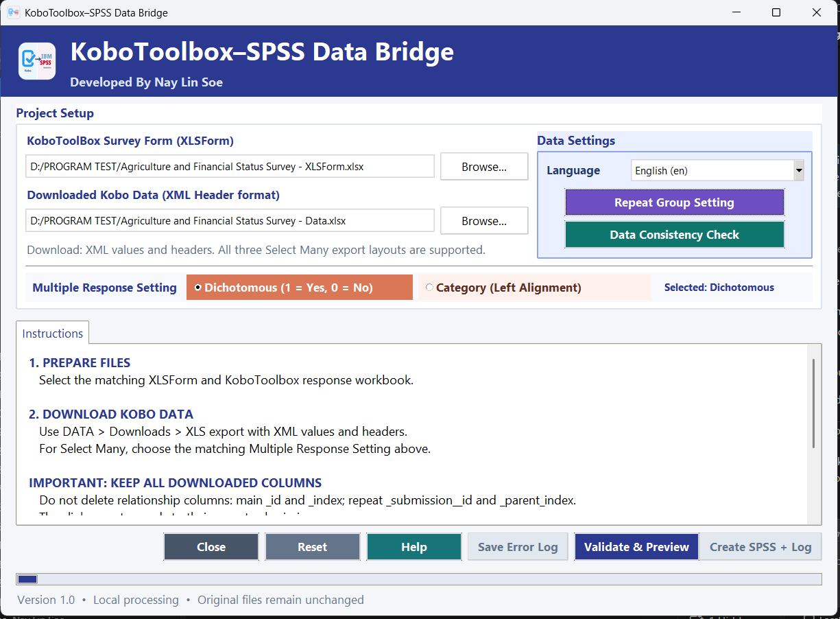Run the Data Consistency Check
840x619 pixels.
674,235
